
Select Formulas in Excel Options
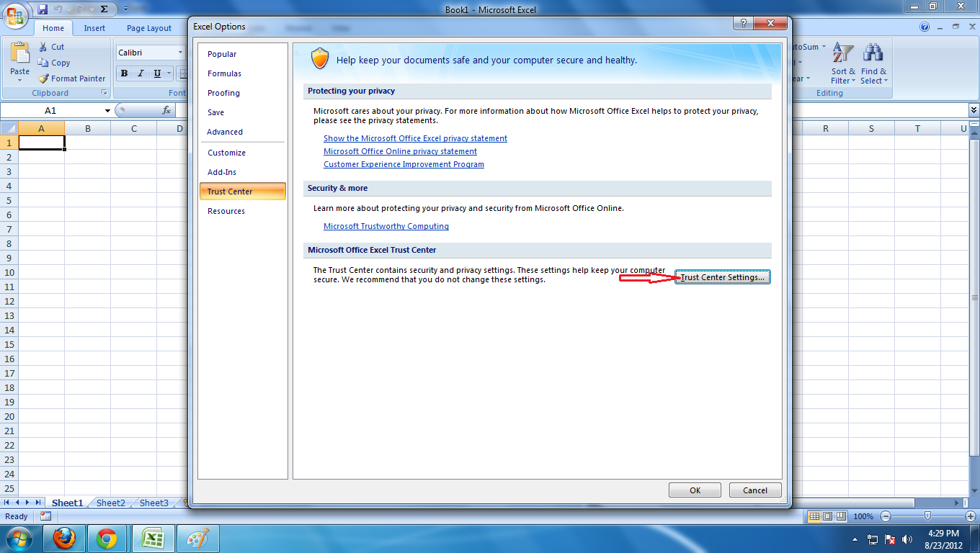pyautogui.click(x=242, y=73)
